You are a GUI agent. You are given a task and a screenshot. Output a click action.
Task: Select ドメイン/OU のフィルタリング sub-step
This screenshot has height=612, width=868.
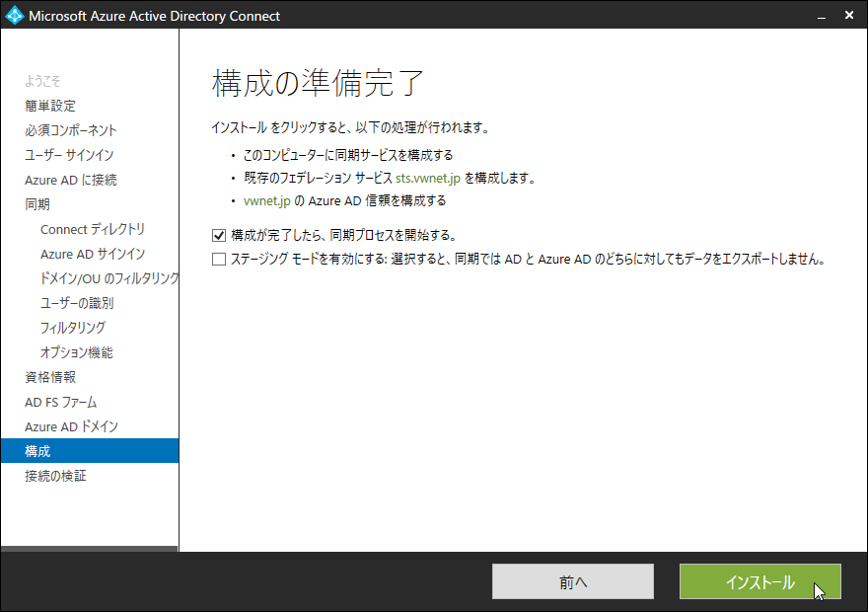pyautogui.click(x=109, y=278)
